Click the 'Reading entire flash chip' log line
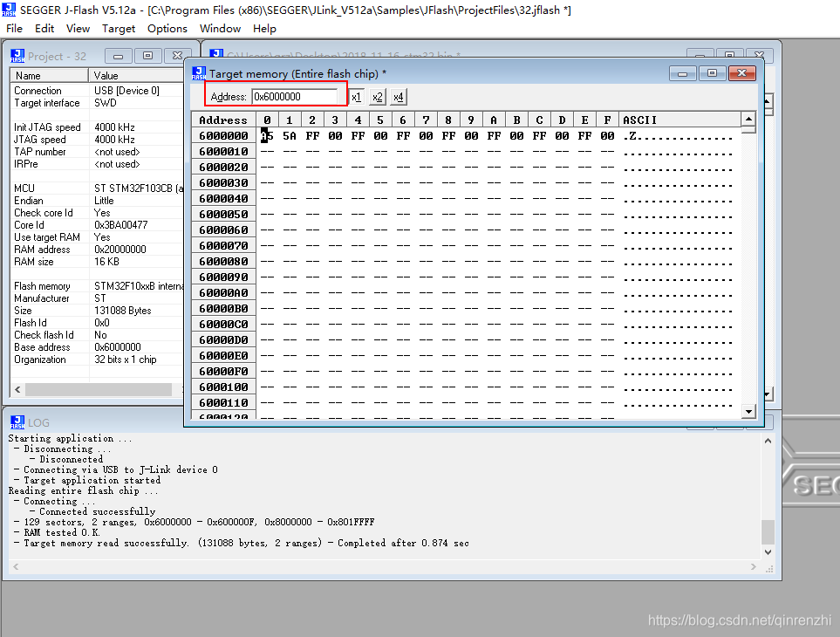This screenshot has height=637, width=840. point(83,490)
